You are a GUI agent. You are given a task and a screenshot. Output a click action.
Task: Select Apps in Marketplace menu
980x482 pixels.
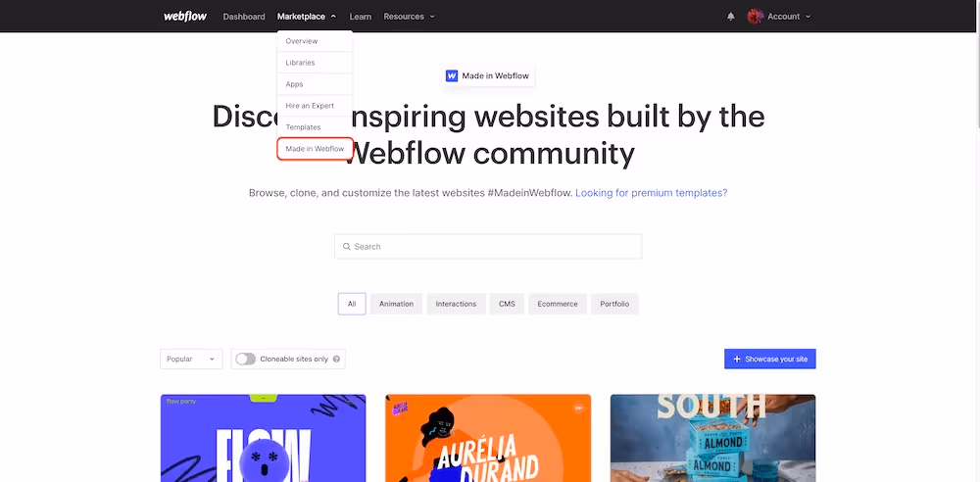tap(315, 84)
